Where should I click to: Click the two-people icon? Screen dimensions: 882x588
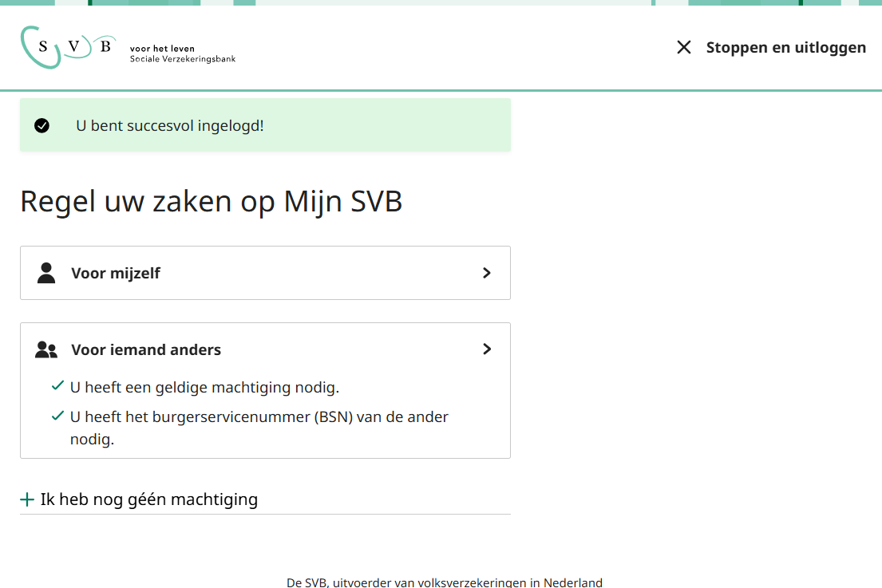click(46, 349)
